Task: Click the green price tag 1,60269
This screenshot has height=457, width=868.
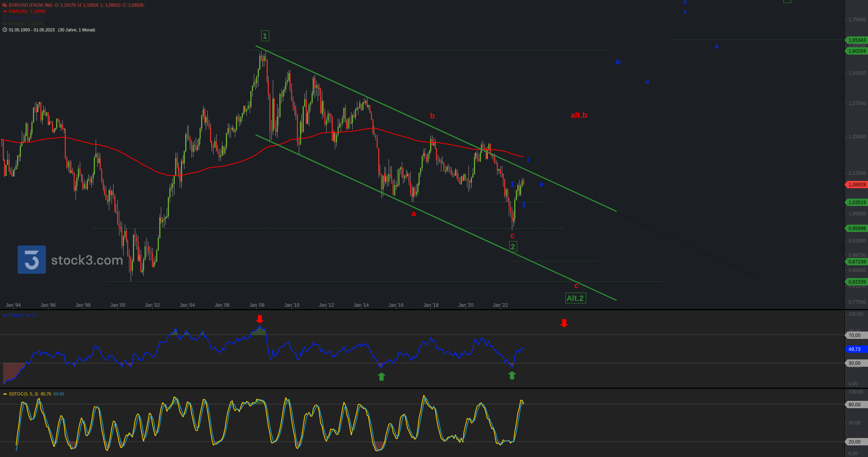Action: tap(856, 51)
